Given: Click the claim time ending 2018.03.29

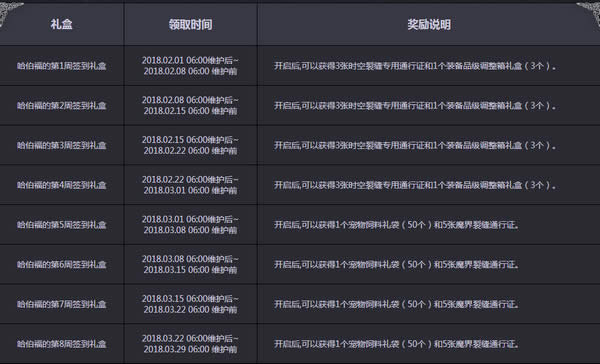Looking at the screenshot, I should 190,344.
